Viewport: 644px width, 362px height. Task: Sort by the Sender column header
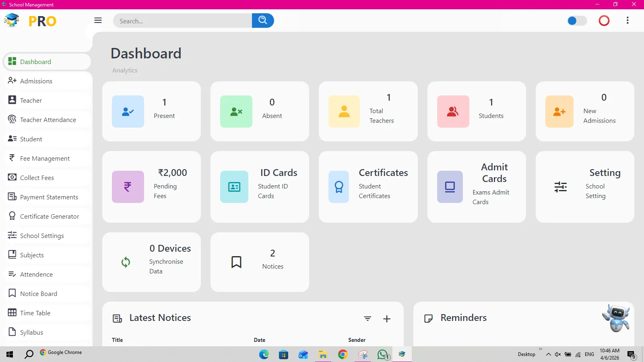[x=357, y=340]
